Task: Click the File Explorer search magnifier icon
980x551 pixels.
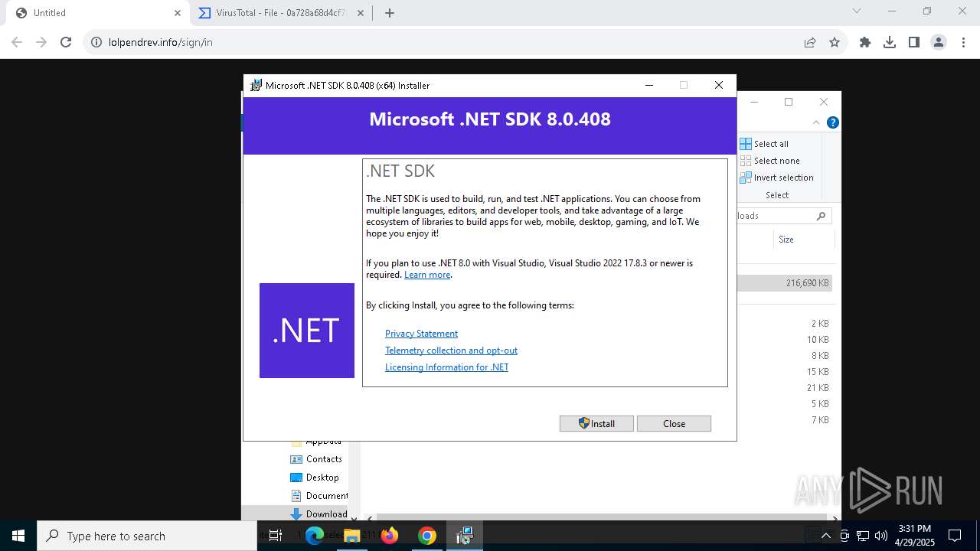Action: point(821,216)
